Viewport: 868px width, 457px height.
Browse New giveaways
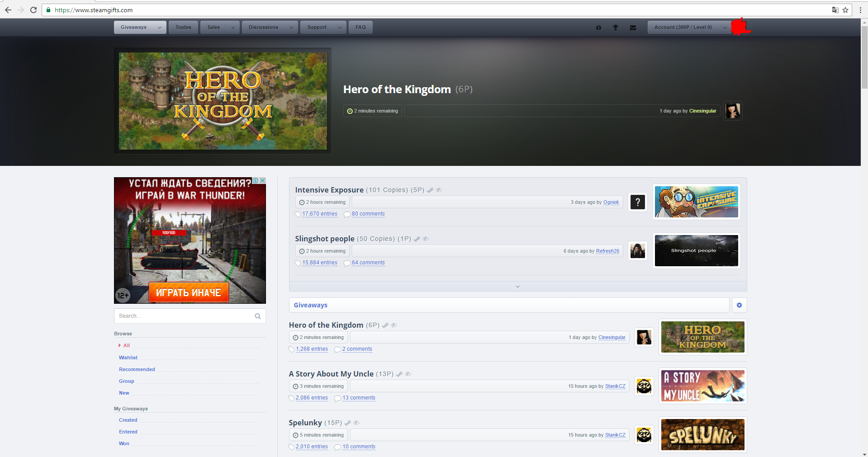[x=124, y=393]
